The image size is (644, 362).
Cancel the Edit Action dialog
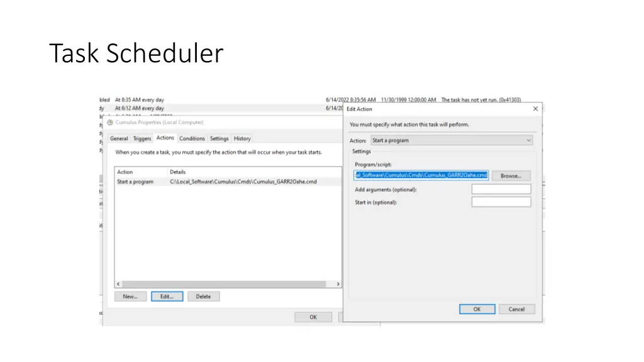(517, 309)
